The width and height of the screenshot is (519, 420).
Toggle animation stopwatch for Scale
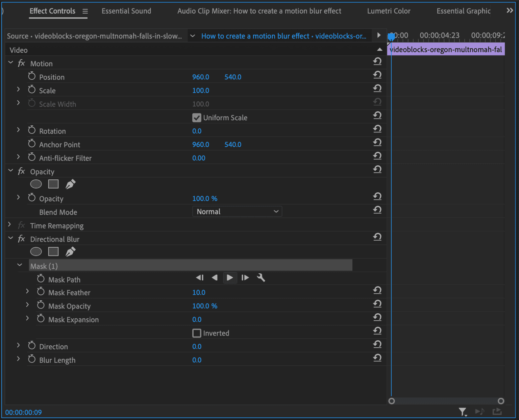[x=32, y=90]
